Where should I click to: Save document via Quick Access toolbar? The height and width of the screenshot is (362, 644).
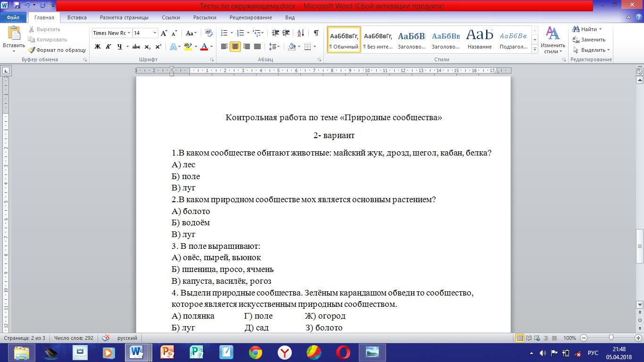point(17,6)
